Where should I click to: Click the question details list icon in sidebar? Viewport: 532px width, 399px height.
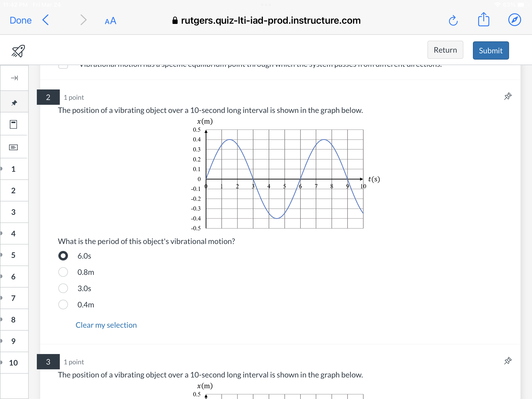[13, 147]
